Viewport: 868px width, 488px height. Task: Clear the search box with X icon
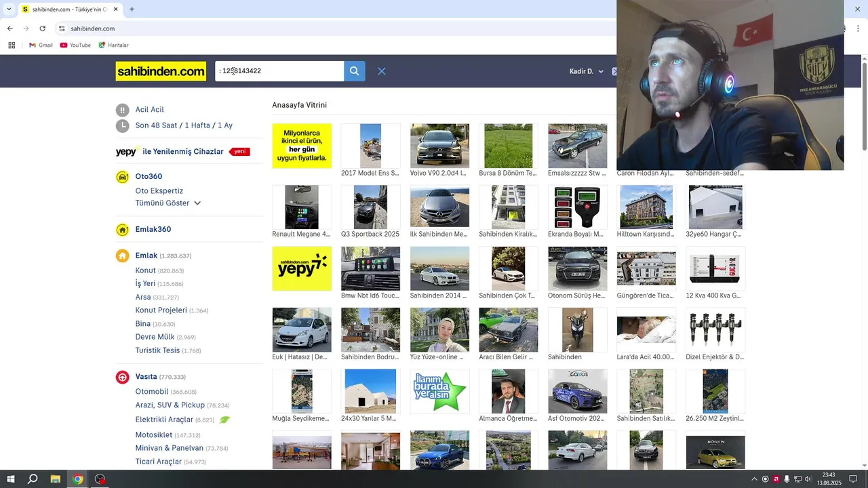coord(382,71)
